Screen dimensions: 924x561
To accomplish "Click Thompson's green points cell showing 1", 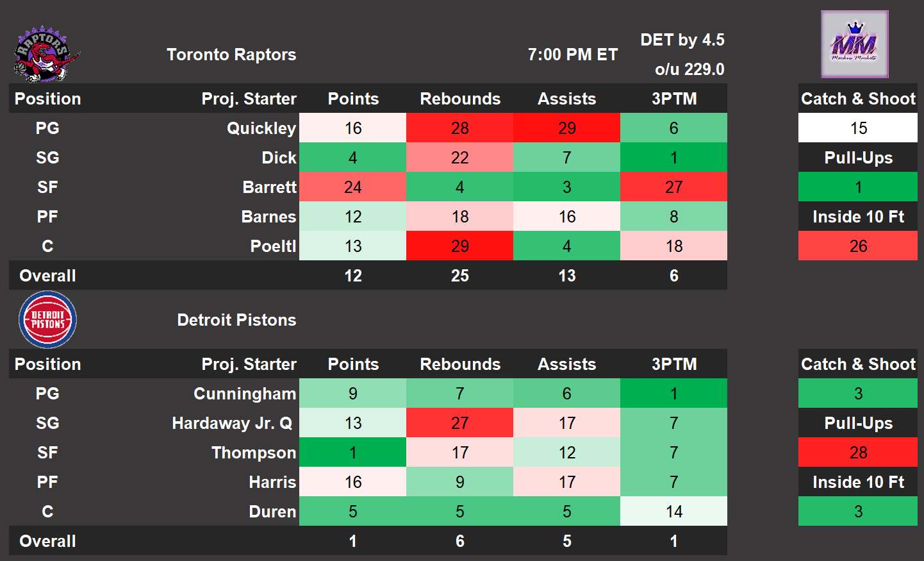I will pos(352,453).
